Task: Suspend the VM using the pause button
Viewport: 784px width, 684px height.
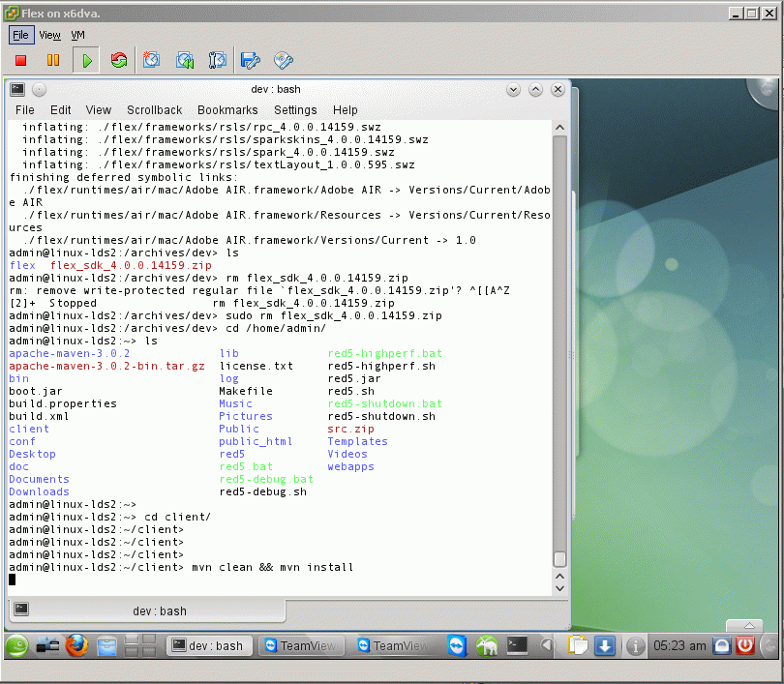Action: (x=53, y=61)
